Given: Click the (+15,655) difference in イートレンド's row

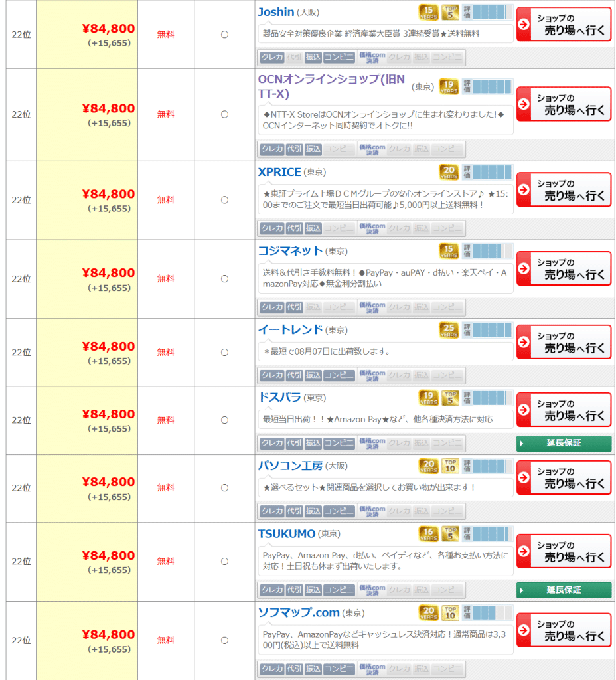Looking at the screenshot, I should 110,361.
